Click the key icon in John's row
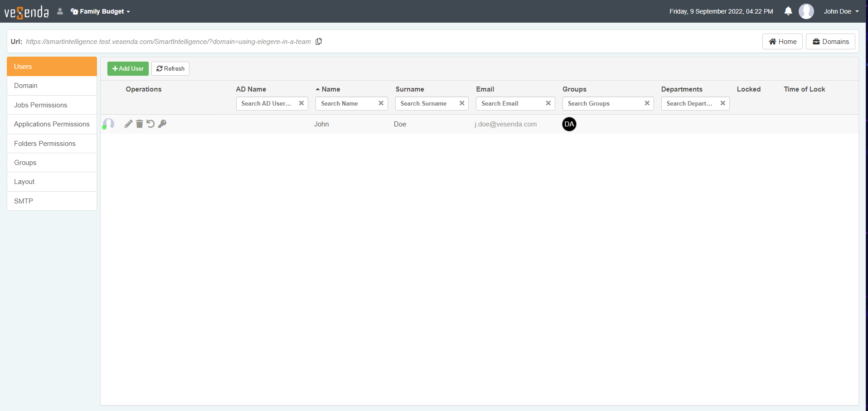The height and width of the screenshot is (411, 868). click(162, 124)
